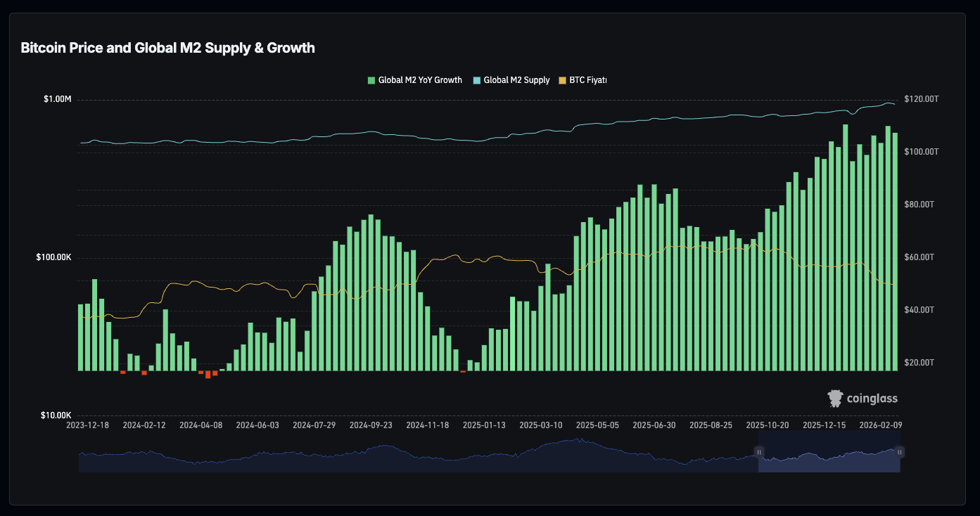Click the red negative bar near 2024-04-08

[x=208, y=375]
